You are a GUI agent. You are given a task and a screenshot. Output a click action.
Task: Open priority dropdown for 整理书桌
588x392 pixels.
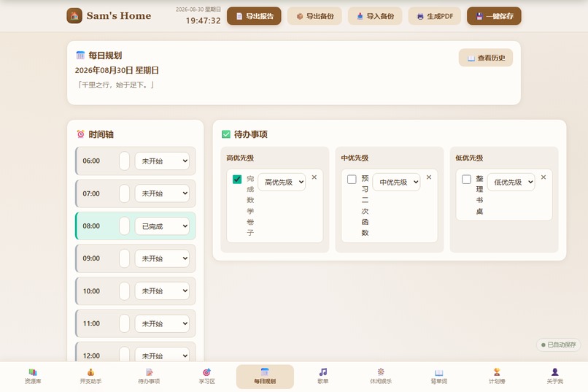pos(511,182)
